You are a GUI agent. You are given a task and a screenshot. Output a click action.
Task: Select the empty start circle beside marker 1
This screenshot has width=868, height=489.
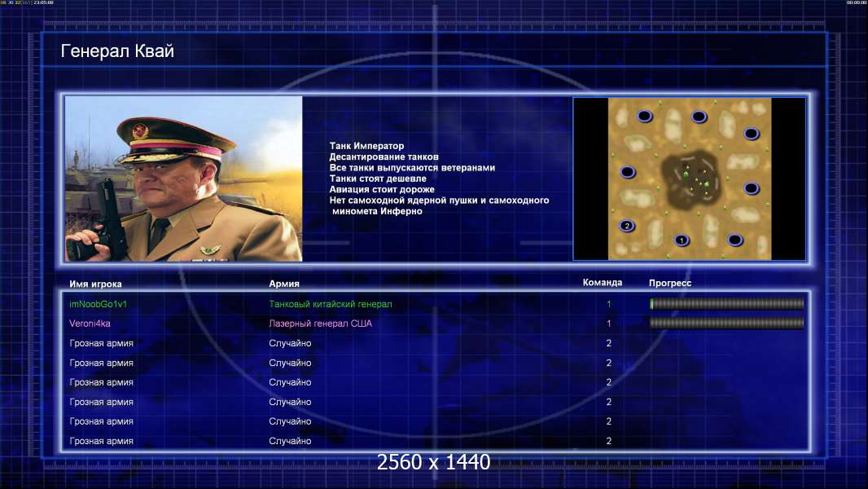734,240
